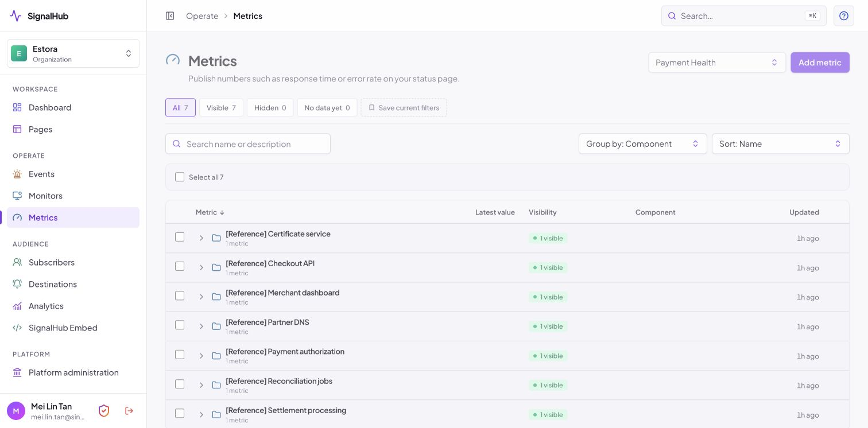This screenshot has width=868, height=428.
Task: Check the Checkout API row checkbox
Action: (x=180, y=266)
